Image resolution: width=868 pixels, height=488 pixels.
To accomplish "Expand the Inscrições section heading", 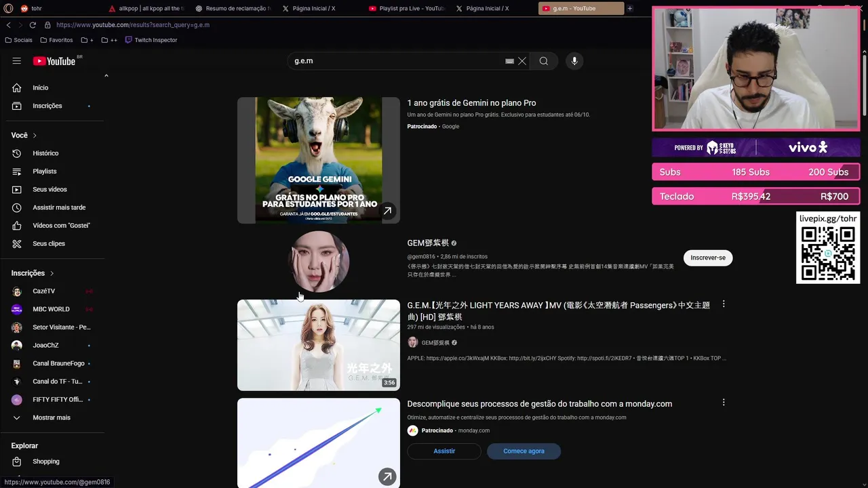I will click(33, 273).
